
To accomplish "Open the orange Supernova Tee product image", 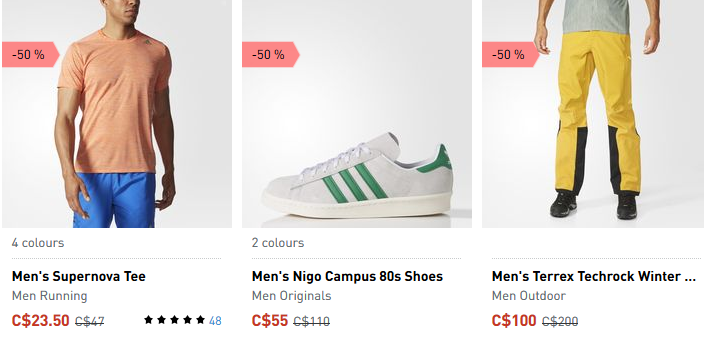I will [x=117, y=114].
